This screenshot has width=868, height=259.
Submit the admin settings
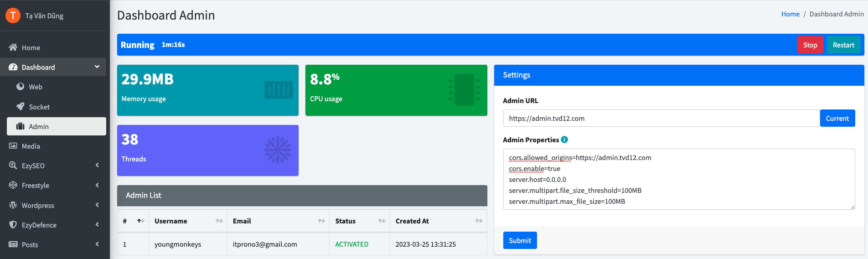pyautogui.click(x=520, y=240)
